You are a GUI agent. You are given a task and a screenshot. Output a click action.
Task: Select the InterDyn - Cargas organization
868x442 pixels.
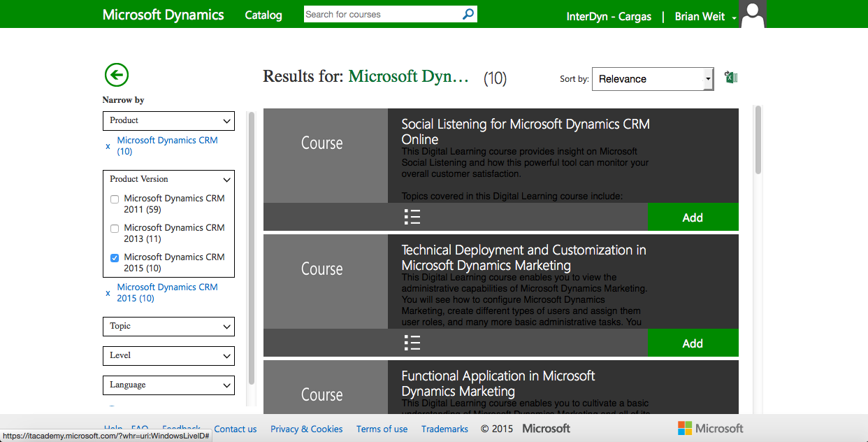[x=609, y=17]
